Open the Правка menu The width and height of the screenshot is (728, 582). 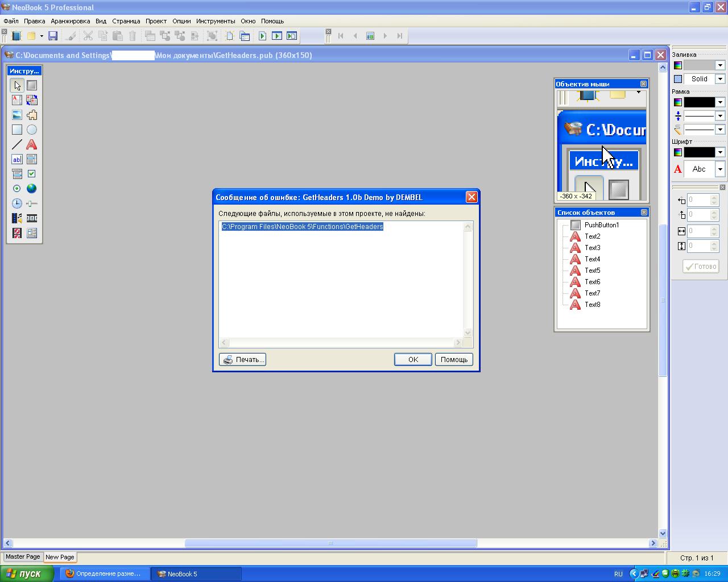tap(35, 21)
